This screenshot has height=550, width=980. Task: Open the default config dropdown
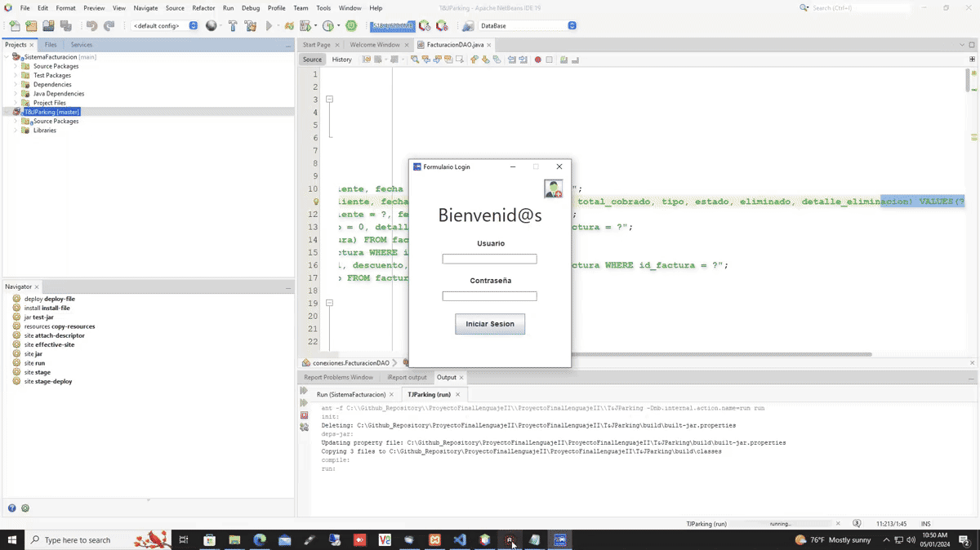coord(193,26)
